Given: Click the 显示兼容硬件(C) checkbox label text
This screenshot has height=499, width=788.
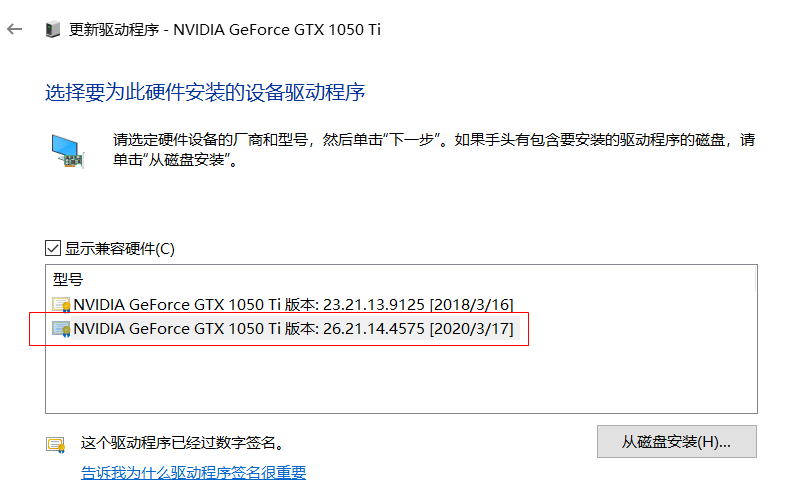Looking at the screenshot, I should click(x=120, y=248).
